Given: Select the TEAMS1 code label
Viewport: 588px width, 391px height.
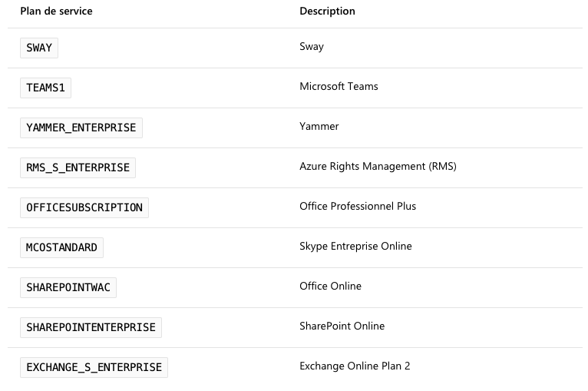Looking at the screenshot, I should pyautogui.click(x=45, y=88).
